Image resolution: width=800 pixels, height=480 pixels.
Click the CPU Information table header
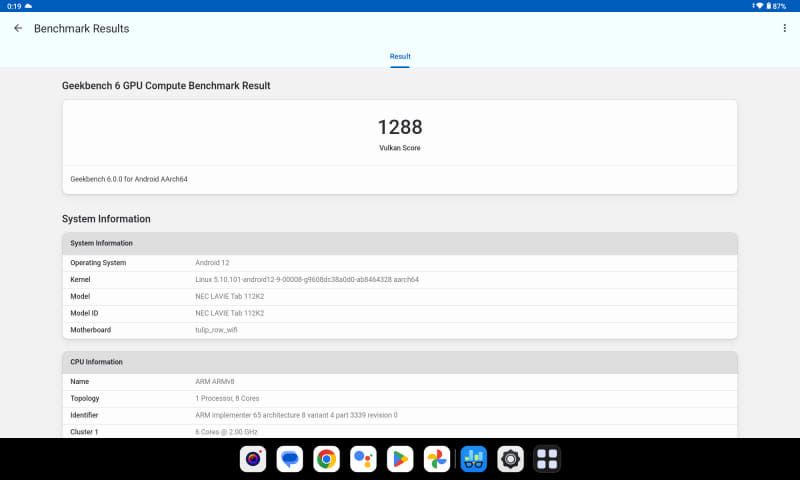(x=400, y=362)
